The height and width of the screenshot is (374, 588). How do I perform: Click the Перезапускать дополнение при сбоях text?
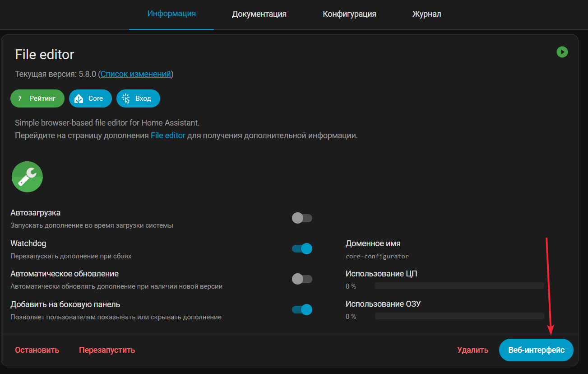[71, 256]
